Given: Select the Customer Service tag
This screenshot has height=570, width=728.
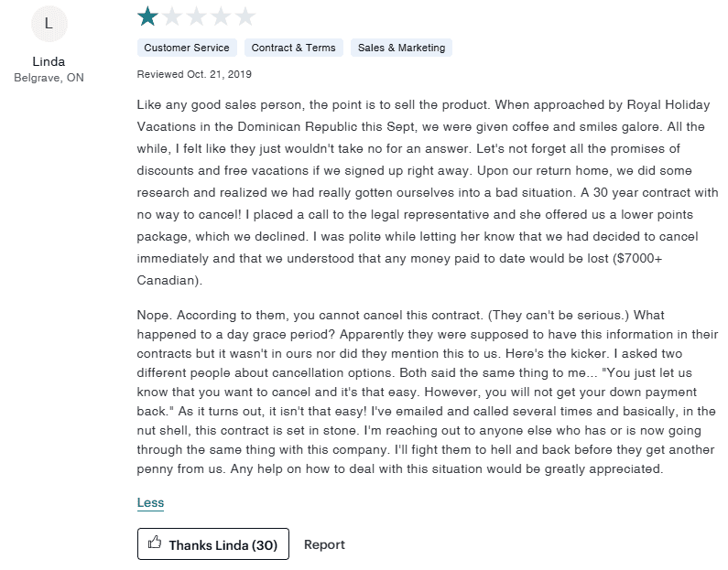Looking at the screenshot, I should coord(187,48).
